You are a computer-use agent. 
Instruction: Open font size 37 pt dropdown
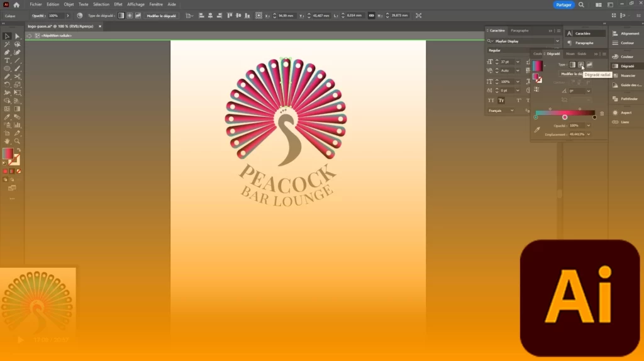(518, 62)
